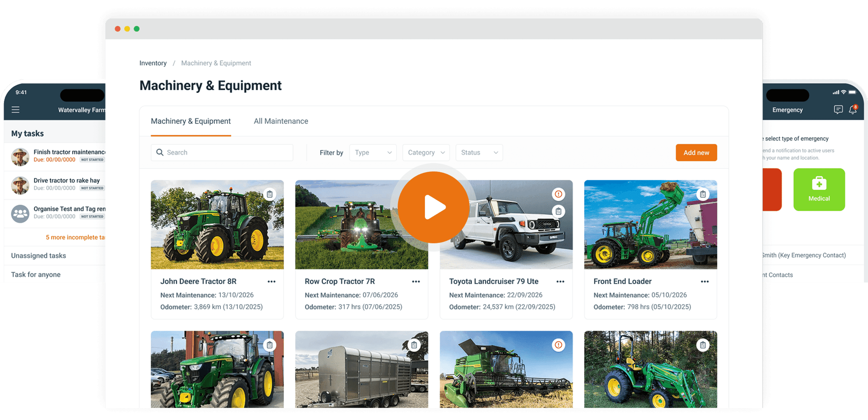868x420 pixels.
Task: Click clipboard icon on tractor by red building photo
Action: (270, 345)
